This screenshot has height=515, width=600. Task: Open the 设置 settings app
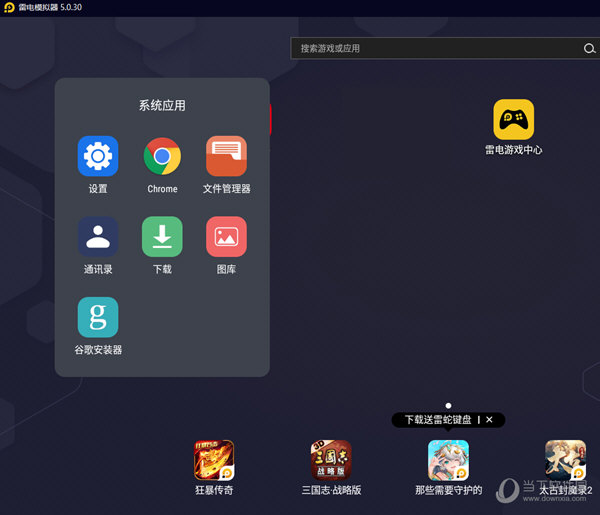tap(98, 156)
